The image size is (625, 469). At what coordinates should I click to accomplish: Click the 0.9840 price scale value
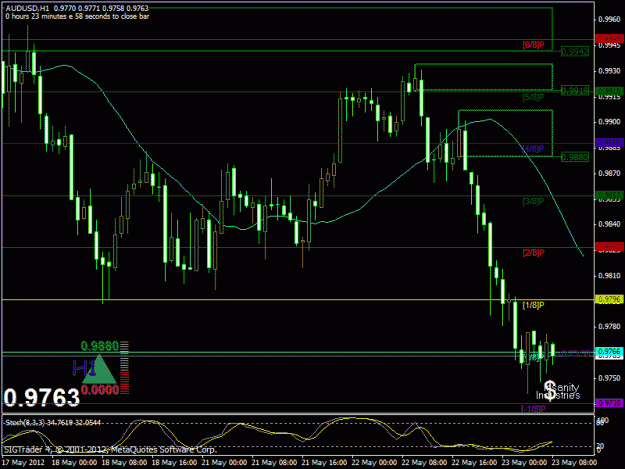point(609,224)
